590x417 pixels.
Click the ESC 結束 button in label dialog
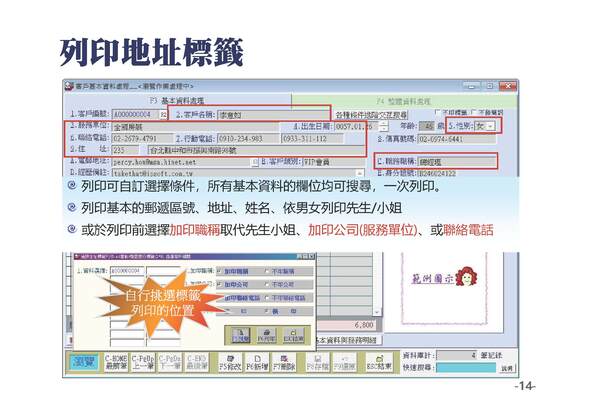pos(293,335)
